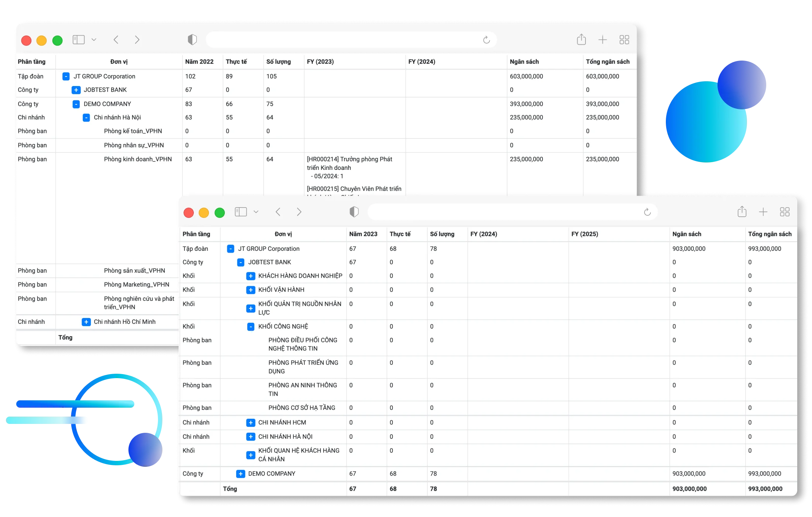Expand DEMO COMPANY in front window
This screenshot has height=517, width=812.
coord(241,474)
